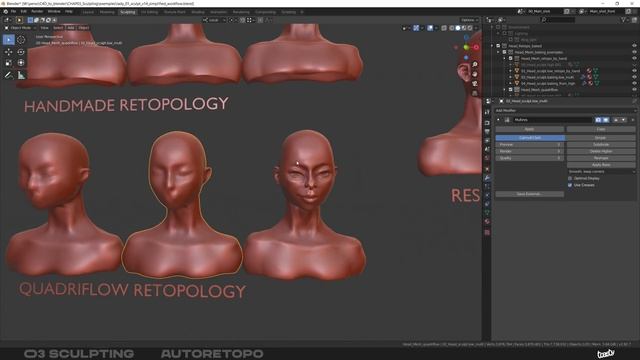Adjust the Quality level slider
Viewport: 640px width, 360px height.
pos(530,158)
